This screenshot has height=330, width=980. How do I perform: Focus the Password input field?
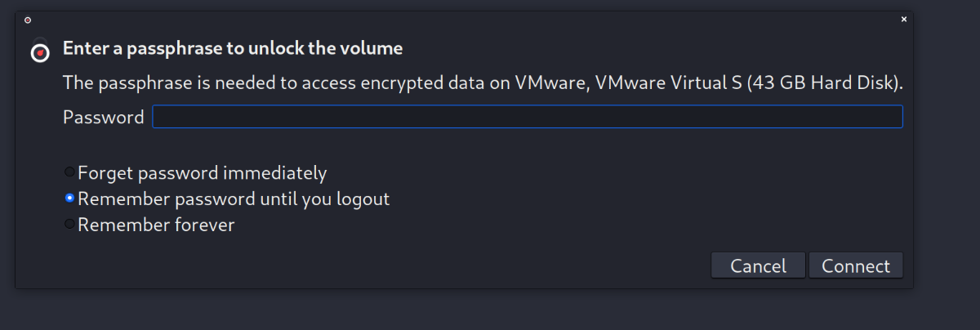(x=527, y=117)
